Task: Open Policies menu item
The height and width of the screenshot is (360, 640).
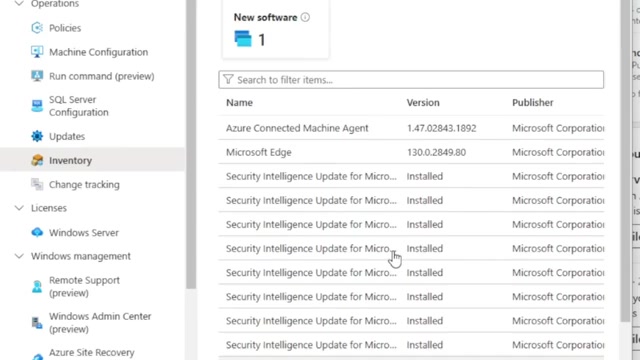Action: [65, 28]
